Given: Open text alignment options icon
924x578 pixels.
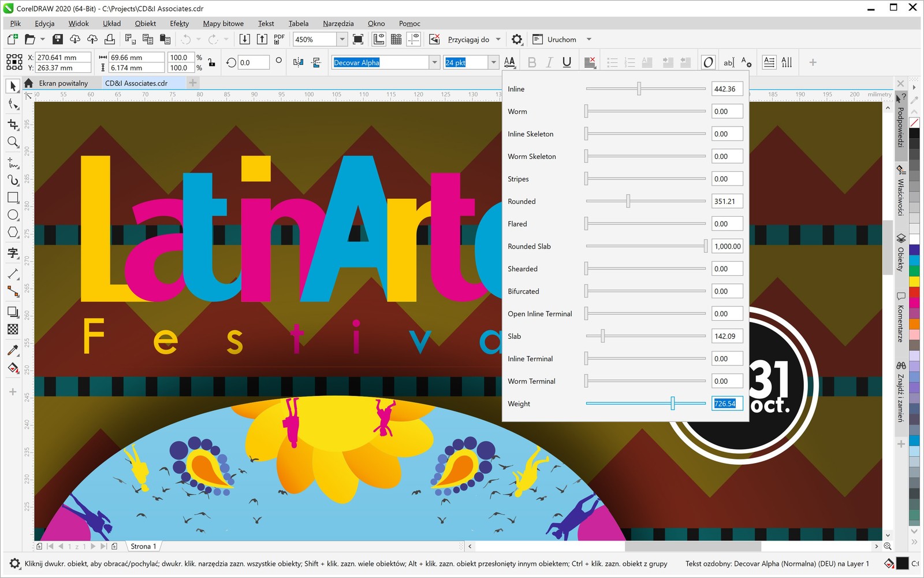Looking at the screenshot, I should pyautogui.click(x=590, y=62).
